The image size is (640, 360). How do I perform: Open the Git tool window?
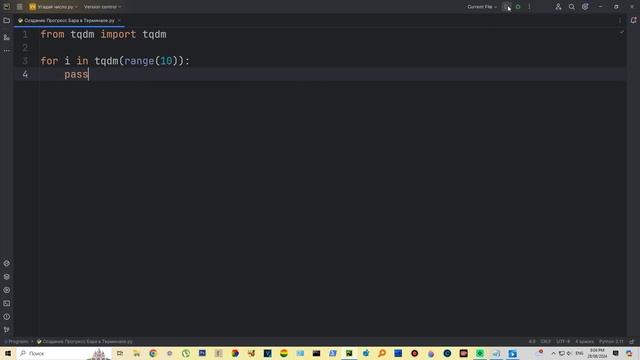click(7, 330)
